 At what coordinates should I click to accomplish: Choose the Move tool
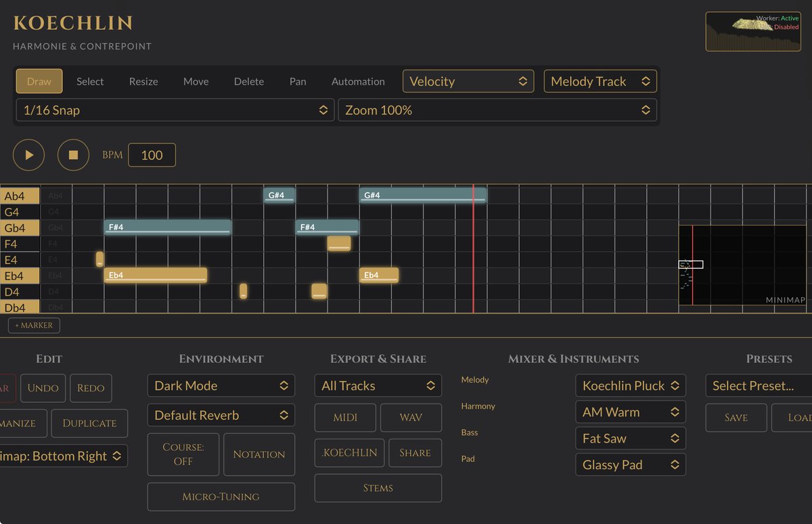point(196,81)
